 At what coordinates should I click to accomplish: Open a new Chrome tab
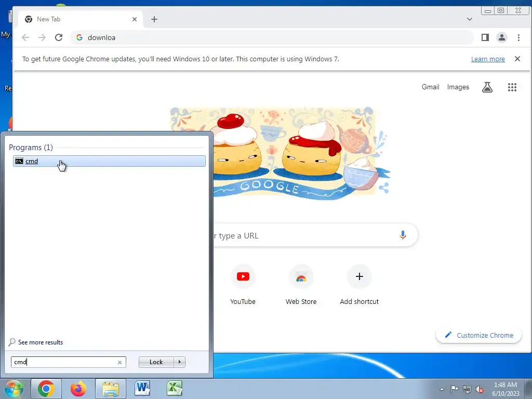click(x=154, y=19)
